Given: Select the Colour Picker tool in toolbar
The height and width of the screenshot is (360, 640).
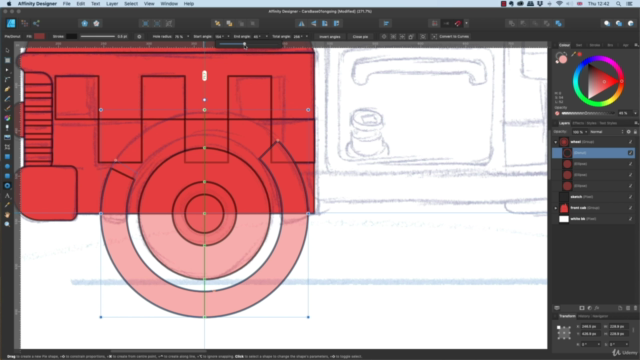Looking at the screenshot, I should (7, 205).
